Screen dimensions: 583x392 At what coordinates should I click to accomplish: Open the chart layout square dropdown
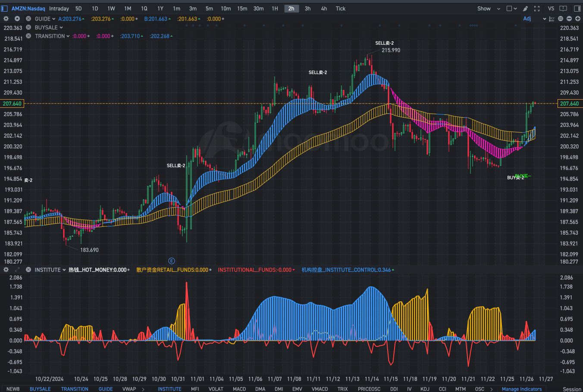[x=511, y=8]
